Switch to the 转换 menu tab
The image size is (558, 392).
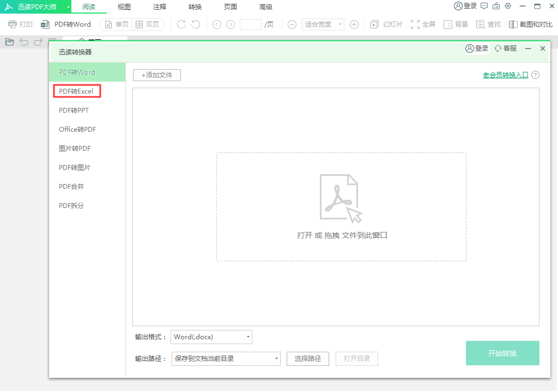195,7
